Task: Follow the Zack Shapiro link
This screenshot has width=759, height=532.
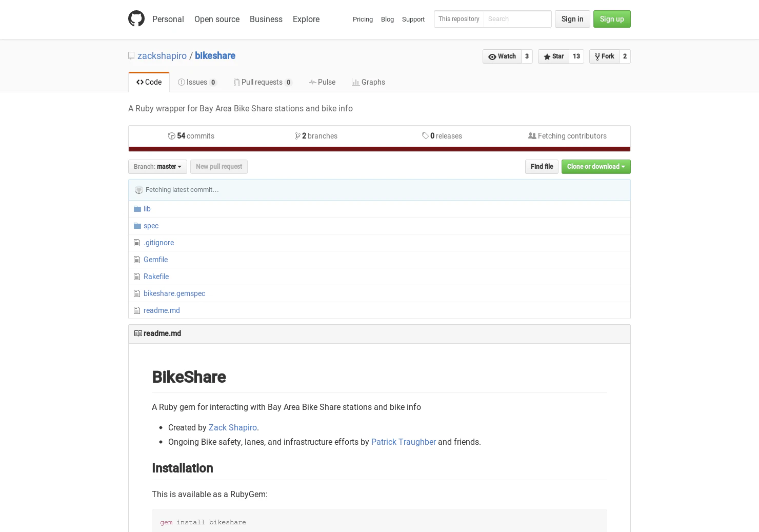Action: pyautogui.click(x=233, y=427)
